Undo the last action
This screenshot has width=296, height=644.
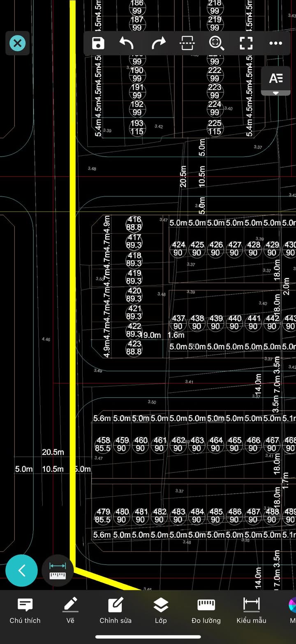127,43
